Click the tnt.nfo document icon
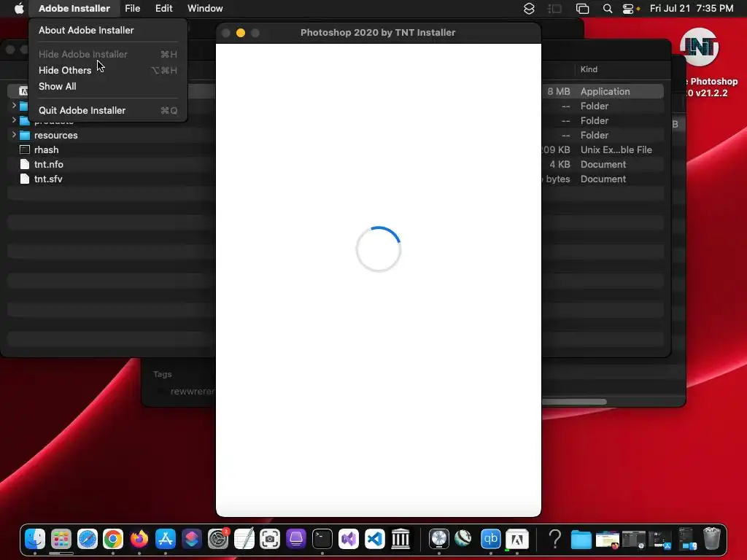The image size is (747, 560). (25, 164)
